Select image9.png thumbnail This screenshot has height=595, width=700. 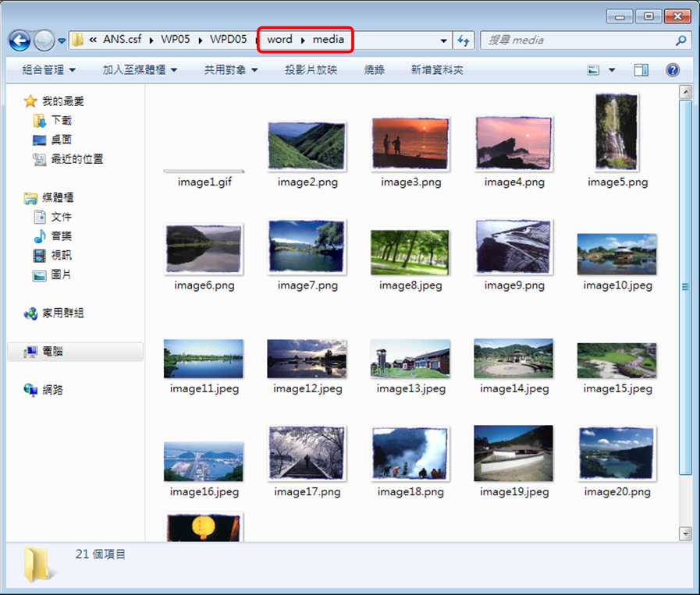(x=513, y=246)
